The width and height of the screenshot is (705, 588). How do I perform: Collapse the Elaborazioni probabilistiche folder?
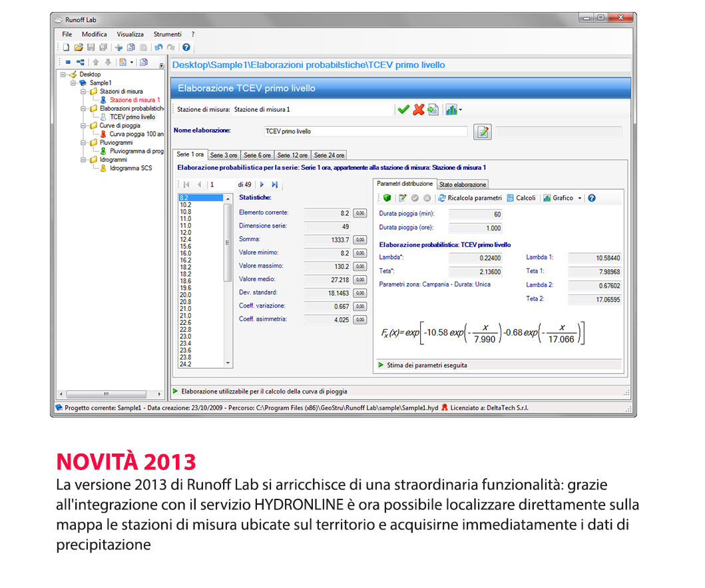coord(83,109)
